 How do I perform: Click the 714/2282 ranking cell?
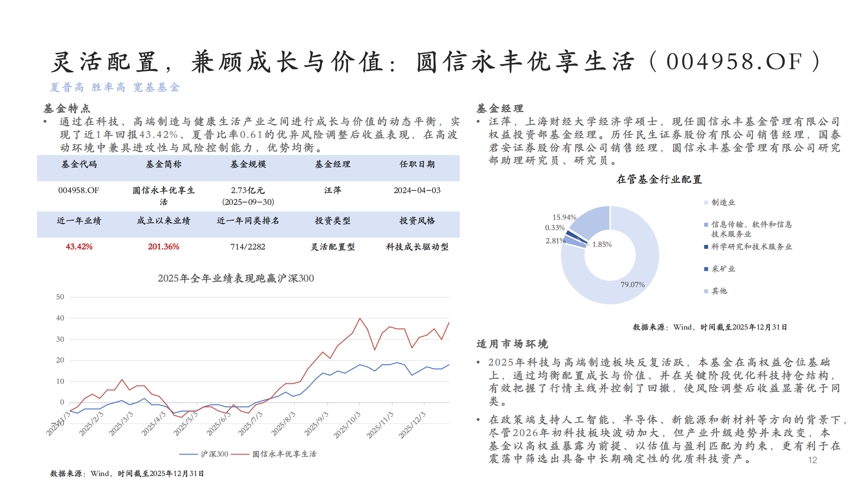[248, 247]
